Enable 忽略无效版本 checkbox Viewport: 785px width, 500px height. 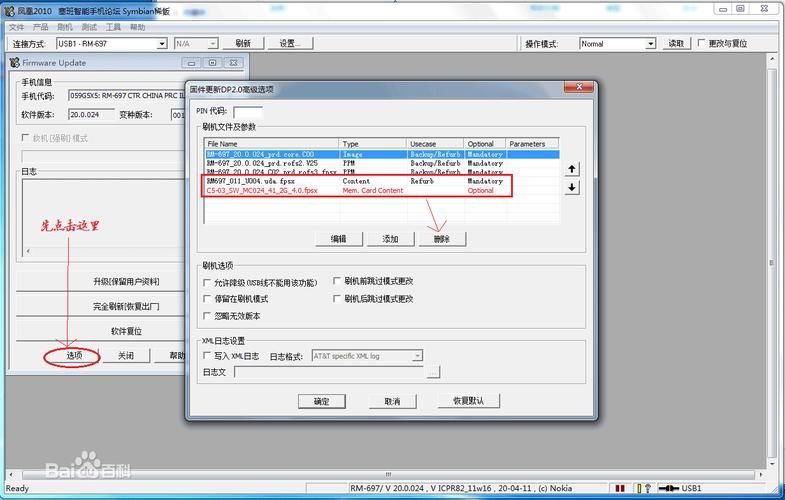(206, 316)
